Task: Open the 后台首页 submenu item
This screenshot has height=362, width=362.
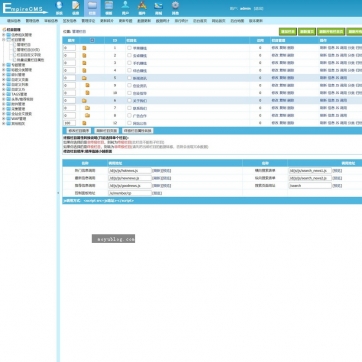Action: click(200, 21)
